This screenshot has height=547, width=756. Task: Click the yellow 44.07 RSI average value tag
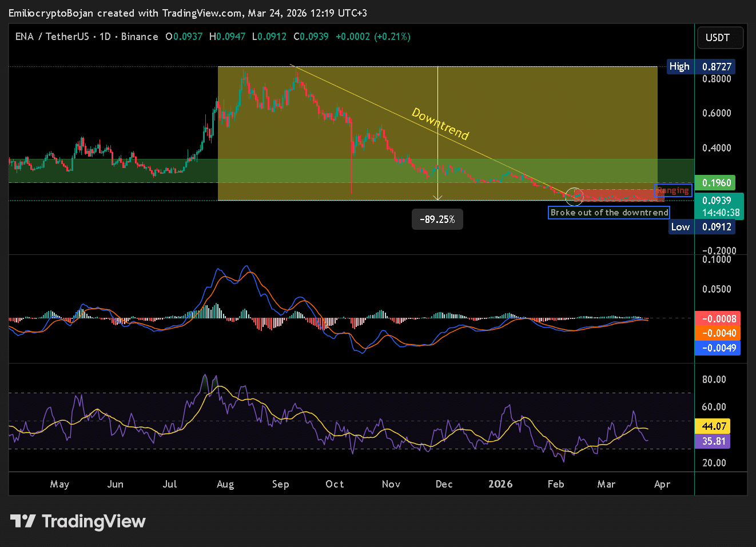tap(714, 426)
